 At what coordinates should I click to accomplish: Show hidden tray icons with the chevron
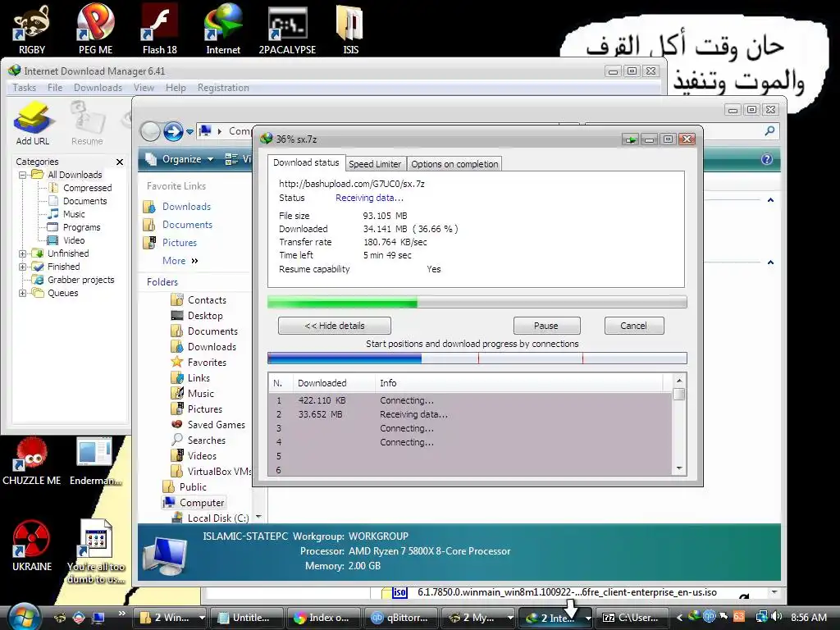[x=679, y=617]
